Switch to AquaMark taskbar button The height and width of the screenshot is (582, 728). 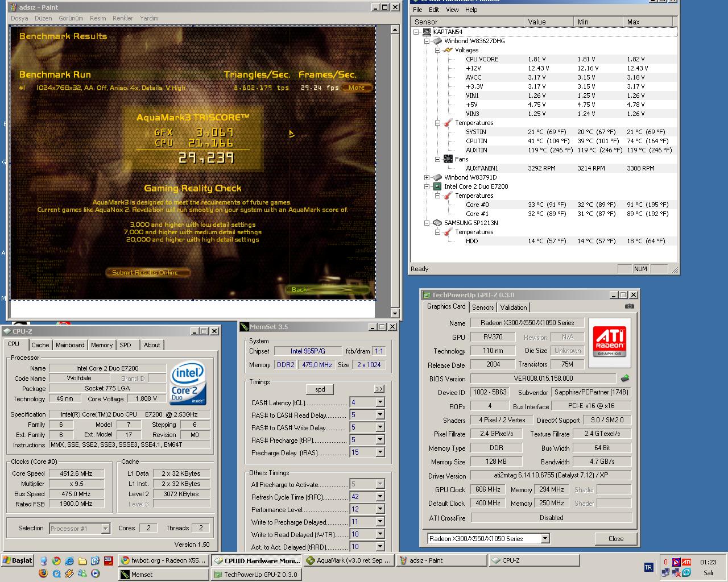point(348,560)
